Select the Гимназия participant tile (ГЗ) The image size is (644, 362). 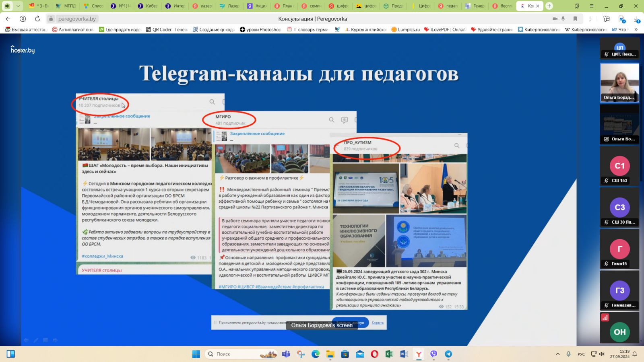coord(619,290)
